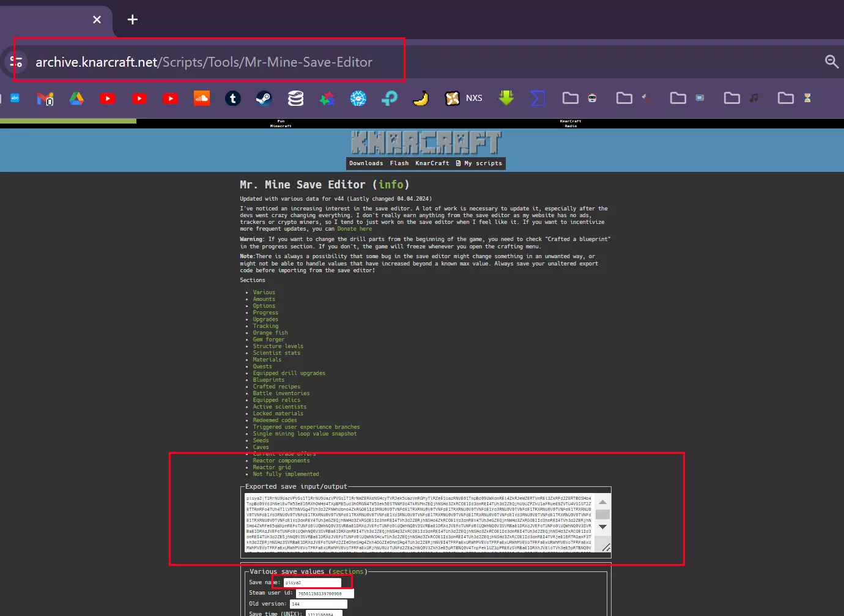
Task: Open the abc bookmark icon
Action: [x=15, y=98]
